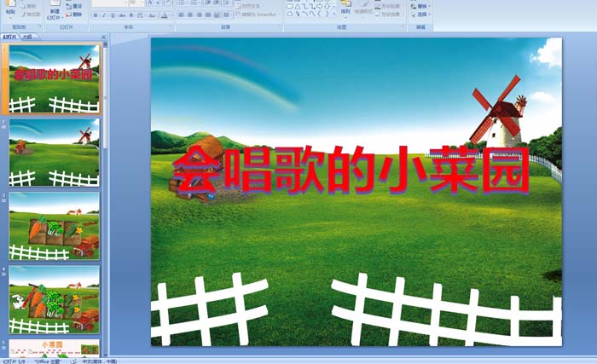Expand the full shapes gallery
Image resolution: width=597 pixels, height=364 pixels.
click(334, 14)
